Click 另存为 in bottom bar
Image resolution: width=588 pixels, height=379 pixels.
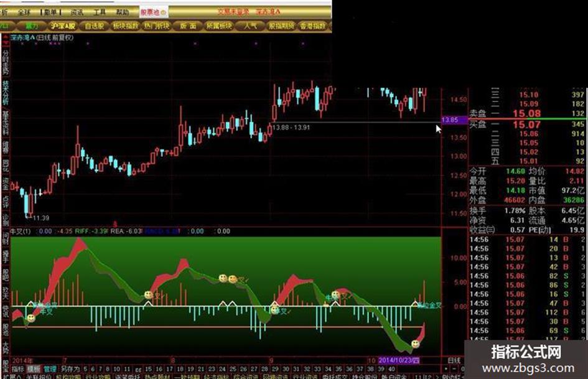[x=70, y=369]
